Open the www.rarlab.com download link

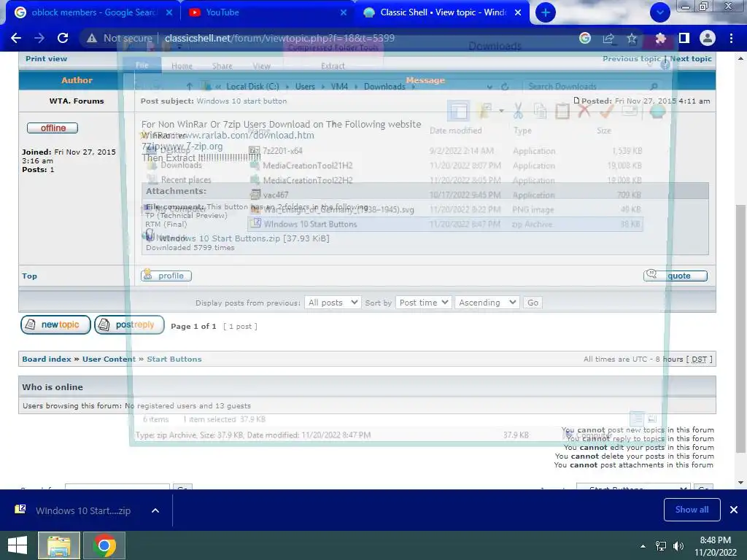(x=245, y=135)
